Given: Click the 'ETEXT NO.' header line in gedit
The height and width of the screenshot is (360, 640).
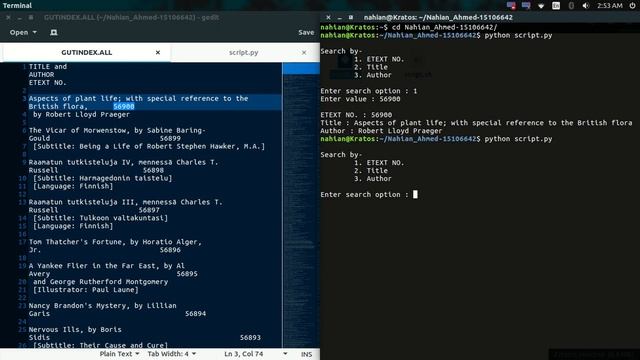Looking at the screenshot, I should coord(47,82).
